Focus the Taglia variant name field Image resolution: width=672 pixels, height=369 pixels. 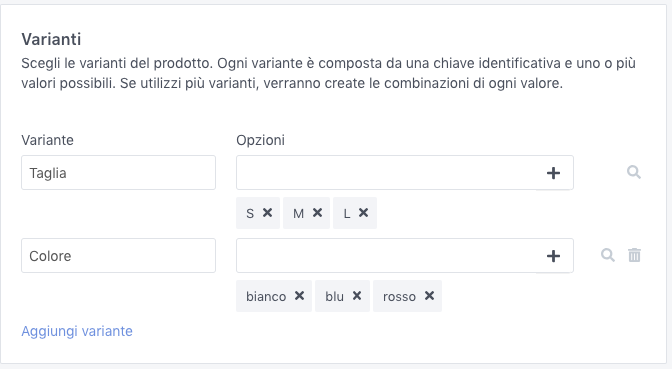click(x=118, y=173)
